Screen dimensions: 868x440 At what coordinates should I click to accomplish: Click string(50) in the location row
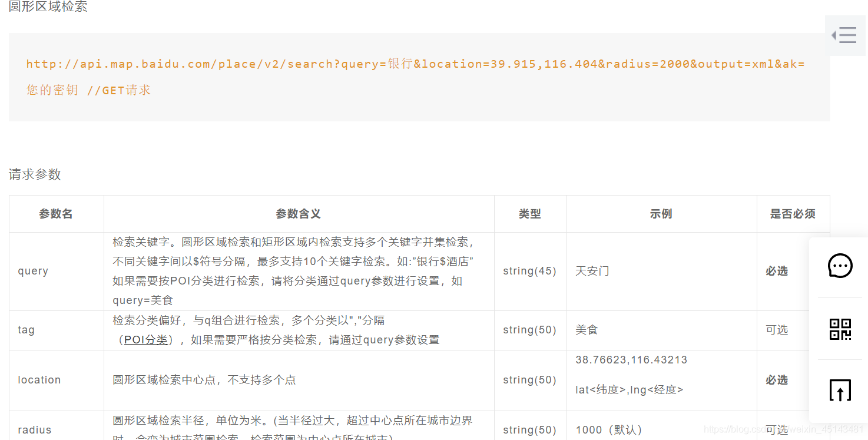click(529, 381)
